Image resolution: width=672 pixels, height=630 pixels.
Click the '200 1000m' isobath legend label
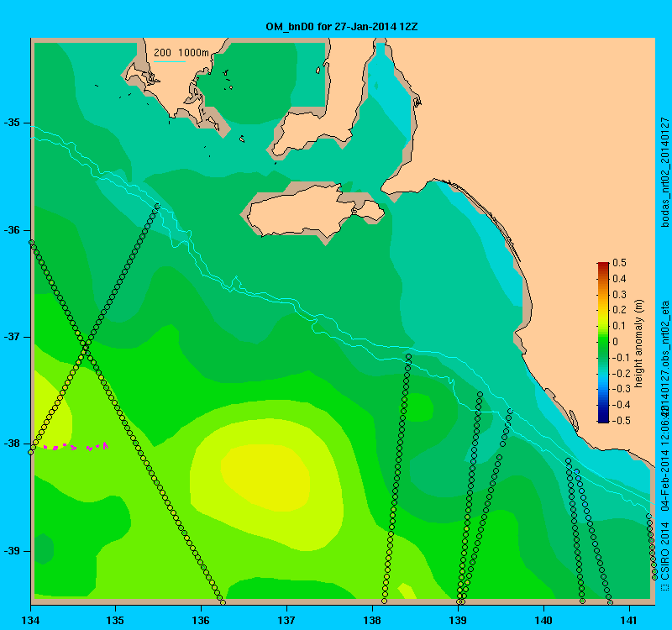[181, 53]
